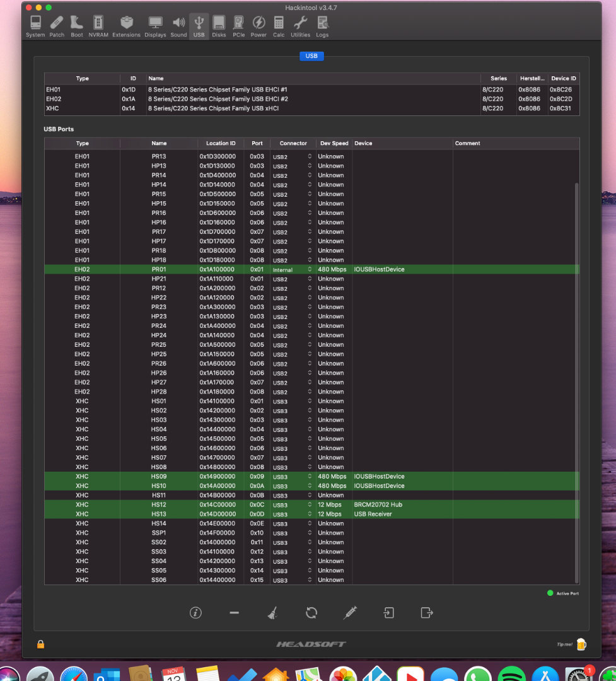Select port row named SS03
Screen dimensions: 616x681
point(311,552)
